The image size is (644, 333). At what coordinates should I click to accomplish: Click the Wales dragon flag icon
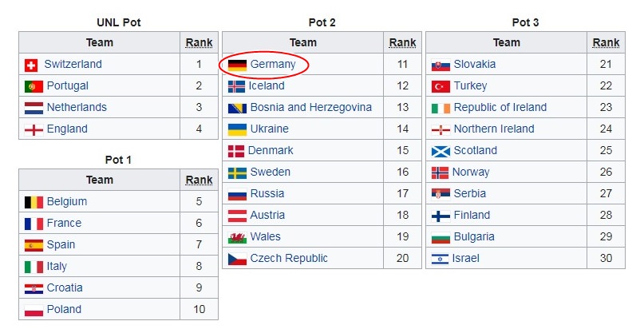coord(237,238)
